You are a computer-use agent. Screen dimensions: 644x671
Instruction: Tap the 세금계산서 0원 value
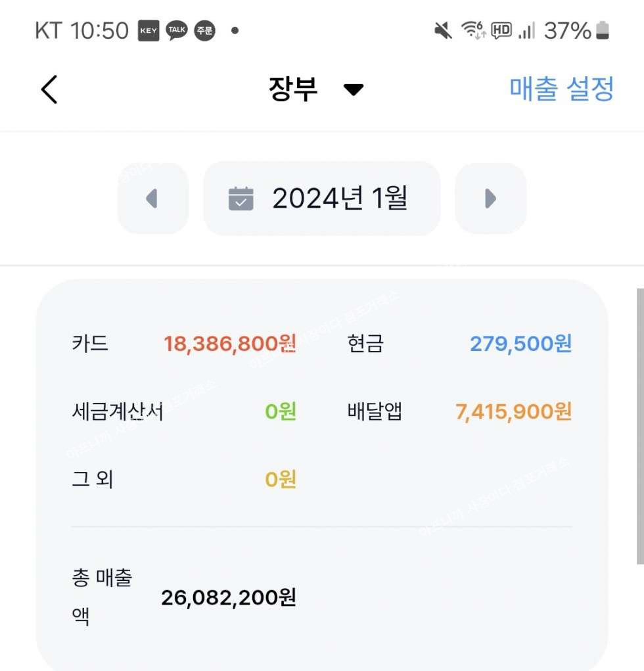(281, 411)
